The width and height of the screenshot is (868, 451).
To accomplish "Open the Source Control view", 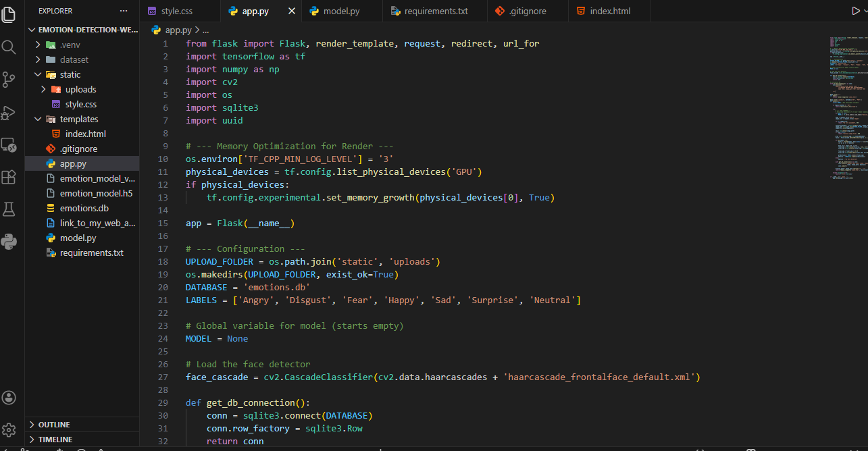I will pos(9,79).
